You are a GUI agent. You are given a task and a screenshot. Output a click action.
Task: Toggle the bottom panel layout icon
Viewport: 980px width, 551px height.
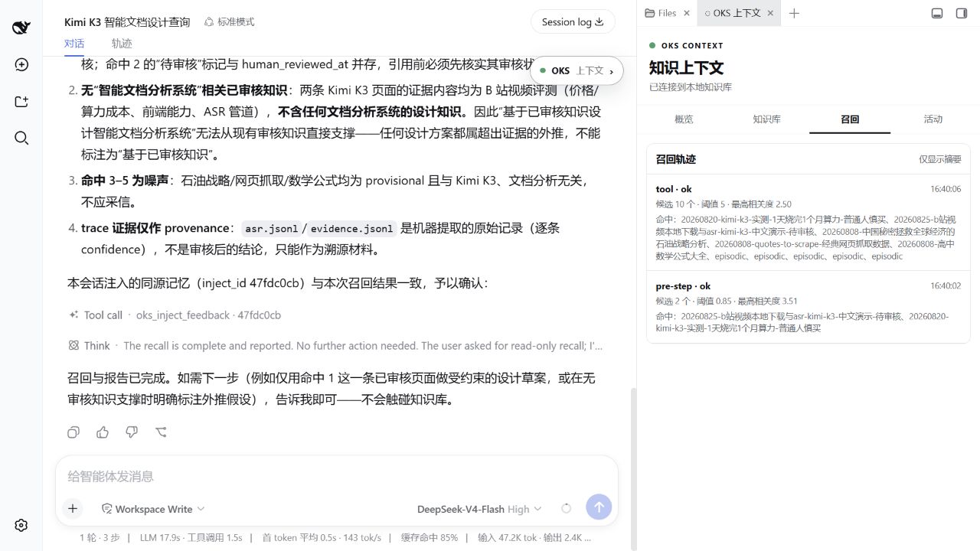tap(936, 13)
